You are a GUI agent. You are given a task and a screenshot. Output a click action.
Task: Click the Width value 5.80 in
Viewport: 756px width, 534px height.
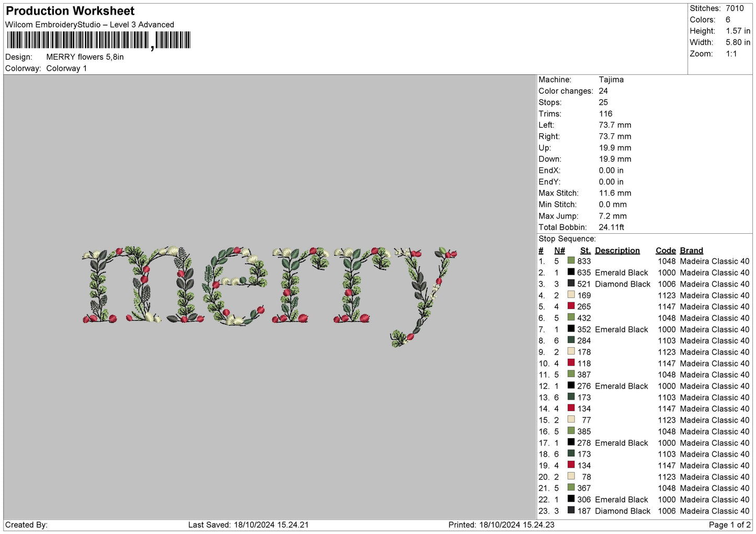click(738, 42)
